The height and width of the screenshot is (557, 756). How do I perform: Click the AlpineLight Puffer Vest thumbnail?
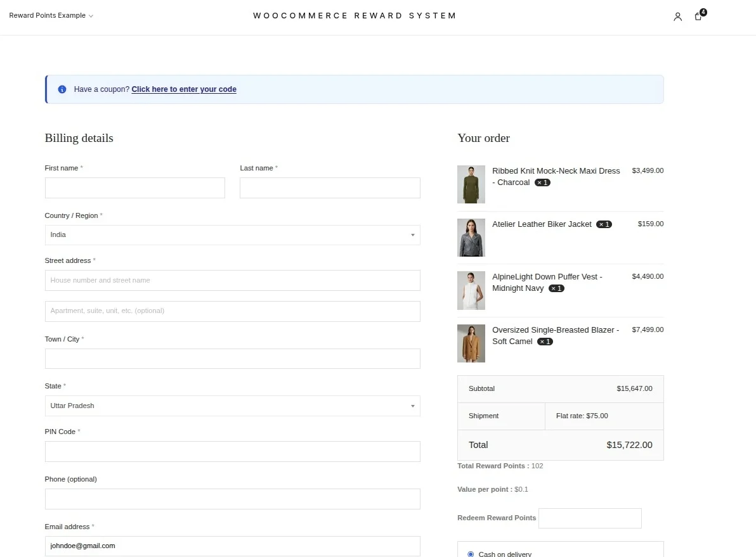point(471,291)
